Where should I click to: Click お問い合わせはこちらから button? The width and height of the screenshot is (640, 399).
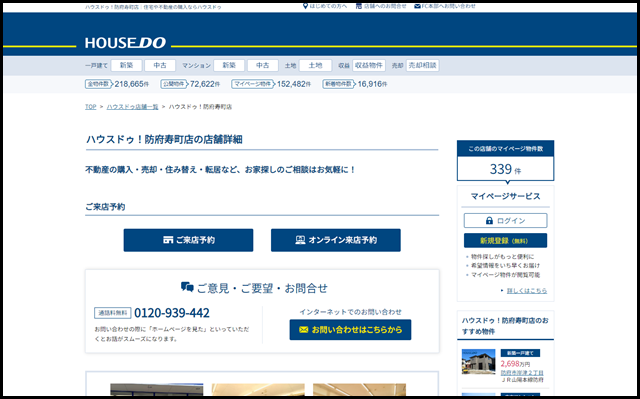click(350, 330)
